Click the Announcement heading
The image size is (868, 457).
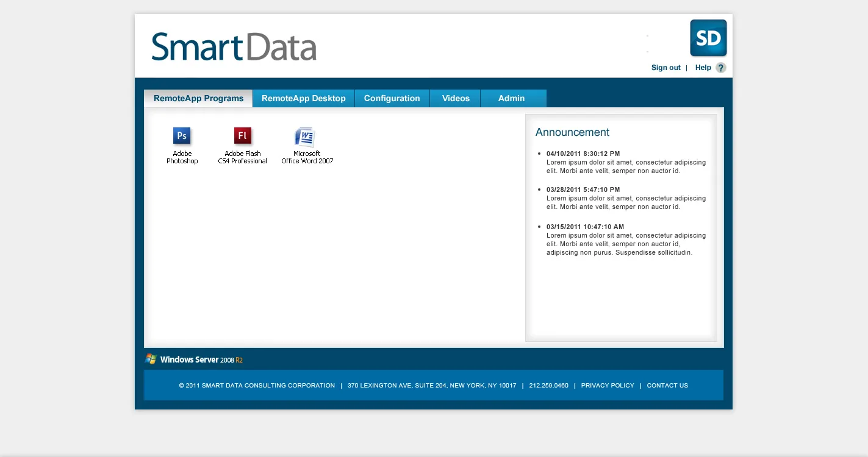click(x=572, y=132)
